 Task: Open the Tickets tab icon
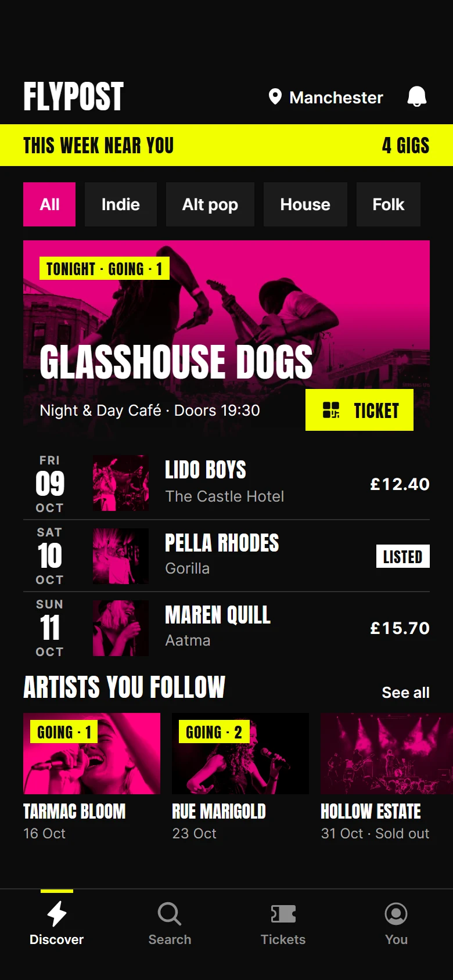[x=283, y=914]
